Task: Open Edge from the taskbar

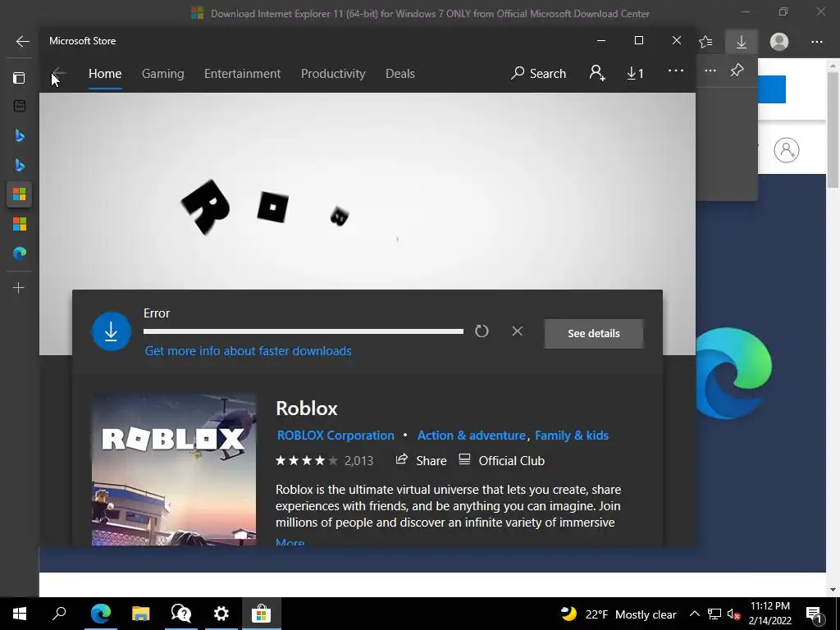Action: [100, 614]
